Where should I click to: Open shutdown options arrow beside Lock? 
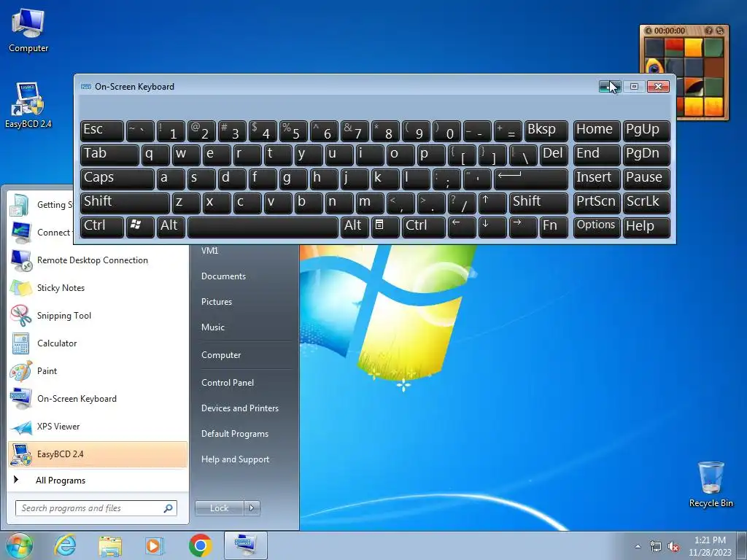click(x=252, y=508)
